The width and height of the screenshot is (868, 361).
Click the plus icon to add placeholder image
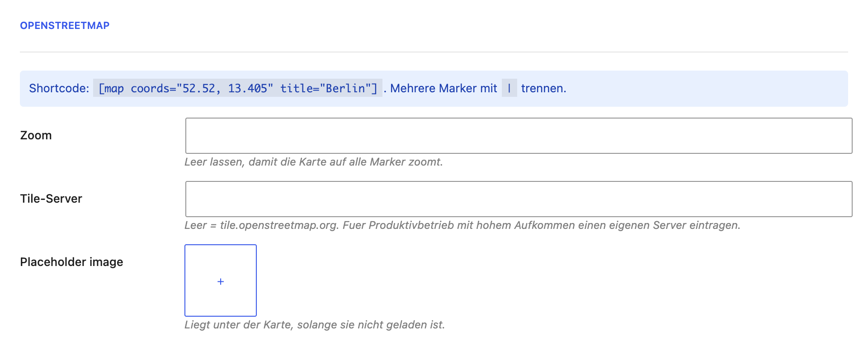[221, 281]
